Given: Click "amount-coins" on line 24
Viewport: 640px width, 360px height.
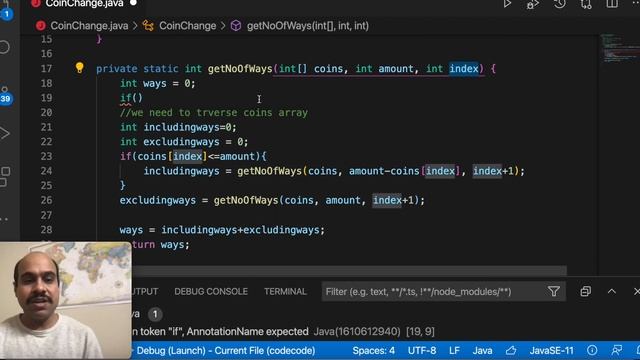Looking at the screenshot, I should tap(384, 171).
